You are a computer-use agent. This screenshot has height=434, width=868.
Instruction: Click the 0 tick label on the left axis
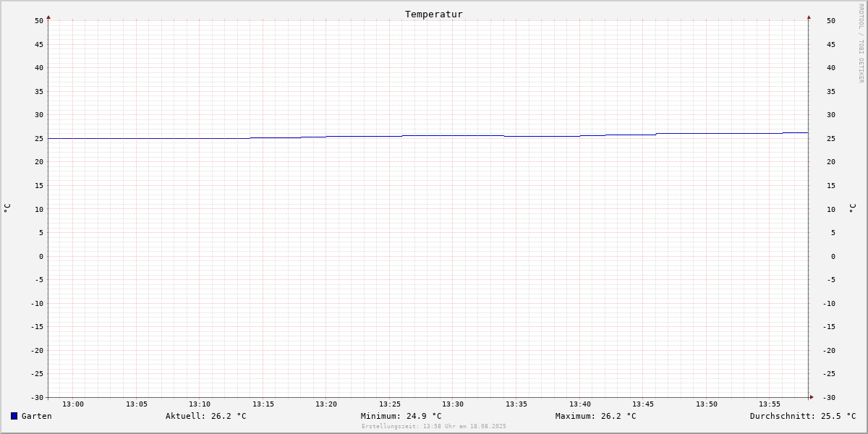[x=41, y=256]
